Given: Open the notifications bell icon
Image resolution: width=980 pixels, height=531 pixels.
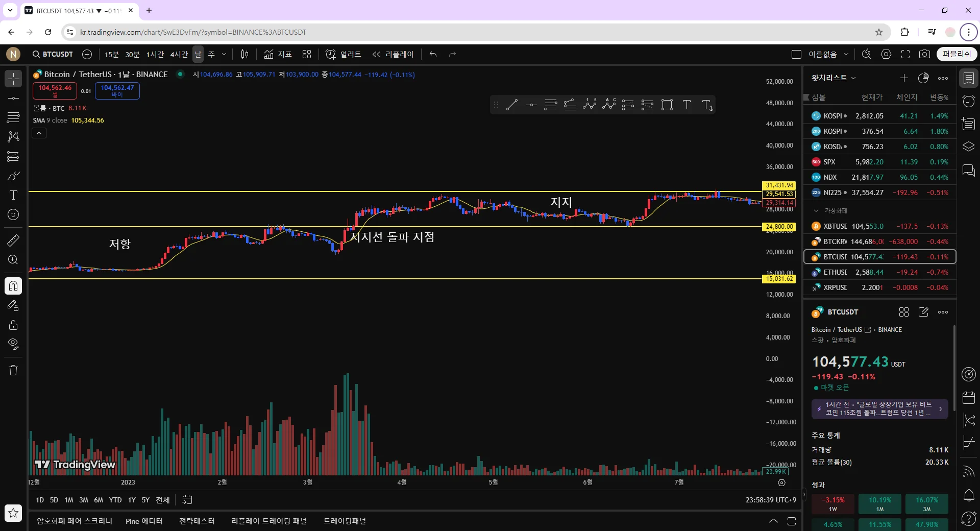Looking at the screenshot, I should click(x=969, y=495).
